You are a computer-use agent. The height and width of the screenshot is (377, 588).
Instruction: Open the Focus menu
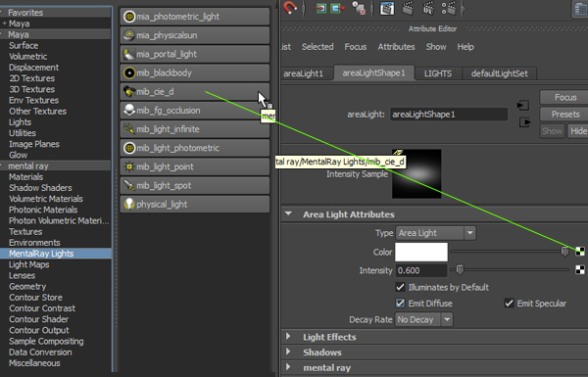pyautogui.click(x=356, y=47)
